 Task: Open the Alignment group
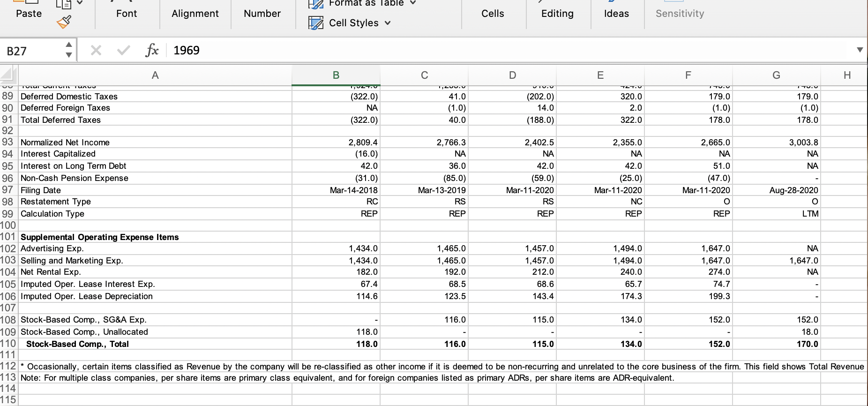tap(195, 14)
